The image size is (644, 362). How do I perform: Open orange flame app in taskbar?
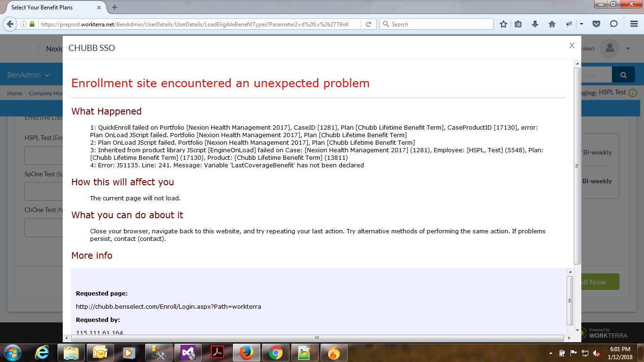click(x=334, y=353)
